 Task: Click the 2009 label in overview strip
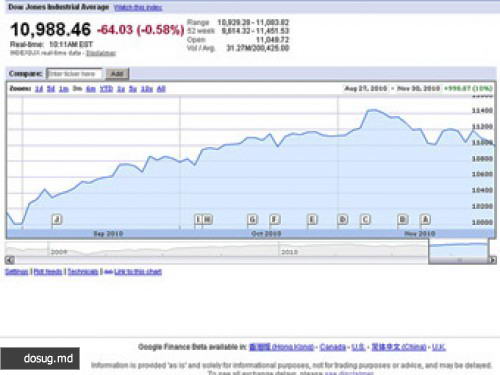59,252
